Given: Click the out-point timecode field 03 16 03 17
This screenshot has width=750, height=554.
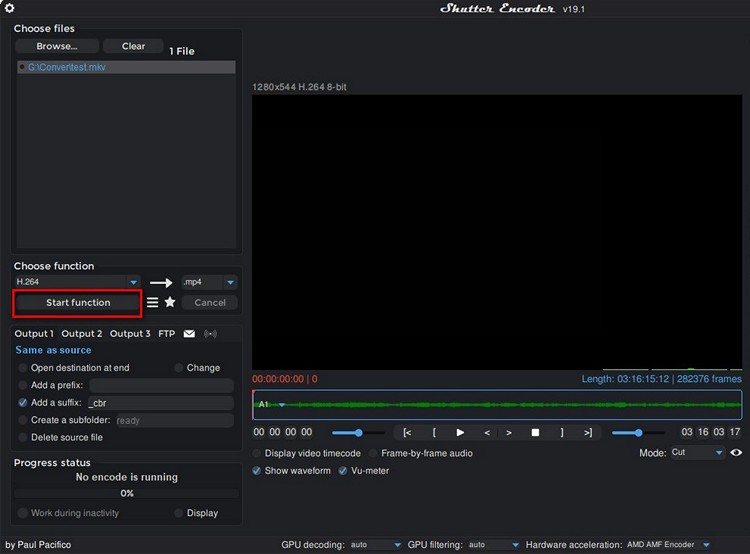Looking at the screenshot, I should tap(711, 432).
